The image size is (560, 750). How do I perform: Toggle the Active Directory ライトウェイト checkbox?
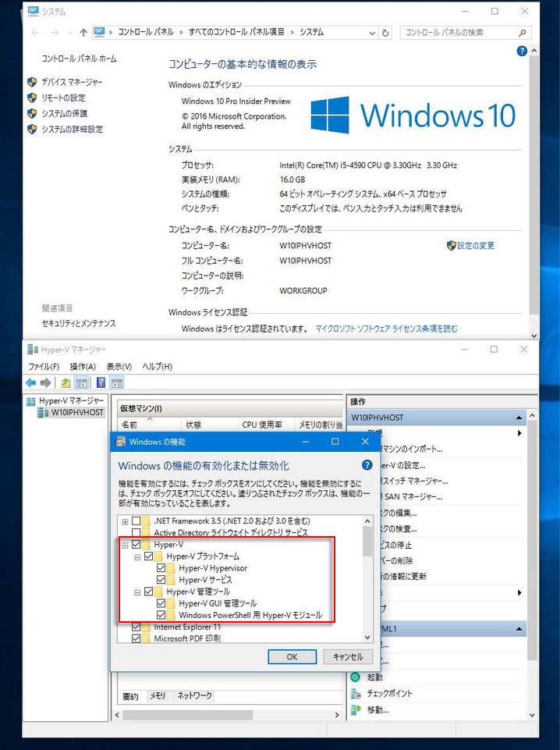pos(136,532)
